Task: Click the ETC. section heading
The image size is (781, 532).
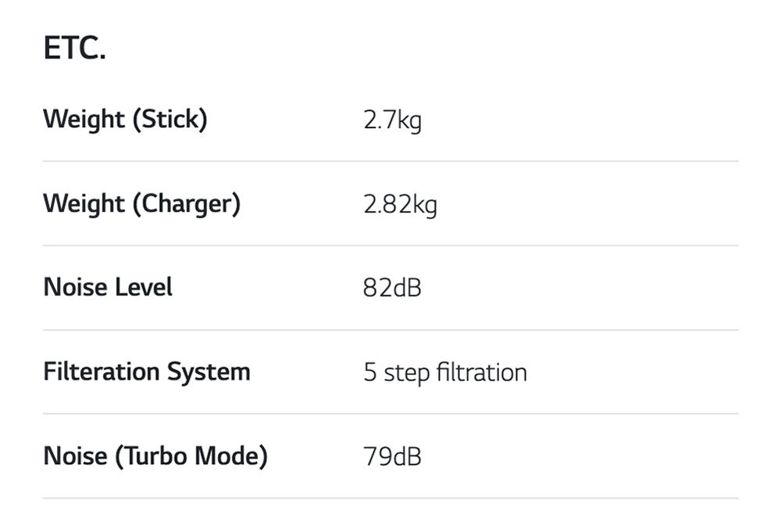Action: 75,48
